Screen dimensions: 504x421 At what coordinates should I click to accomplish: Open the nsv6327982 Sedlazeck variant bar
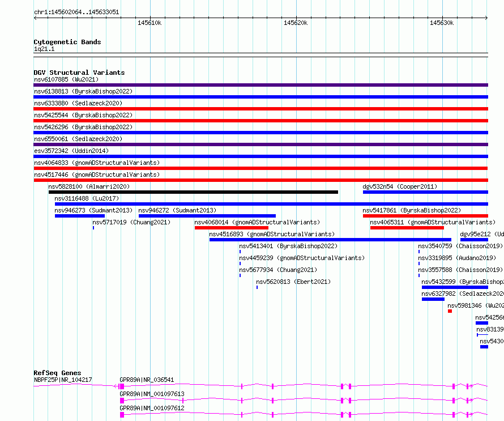(x=433, y=299)
